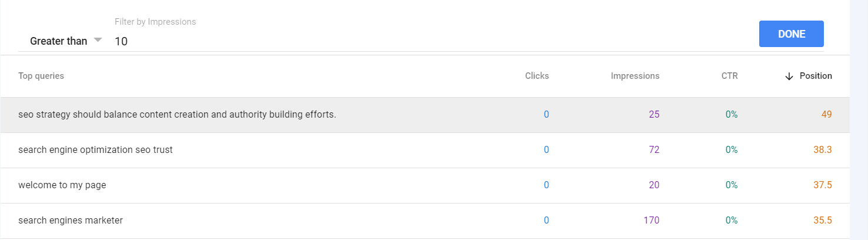Select the search engines marketer query row
Image resolution: width=868 pixels, height=240 pixels.
point(71,221)
